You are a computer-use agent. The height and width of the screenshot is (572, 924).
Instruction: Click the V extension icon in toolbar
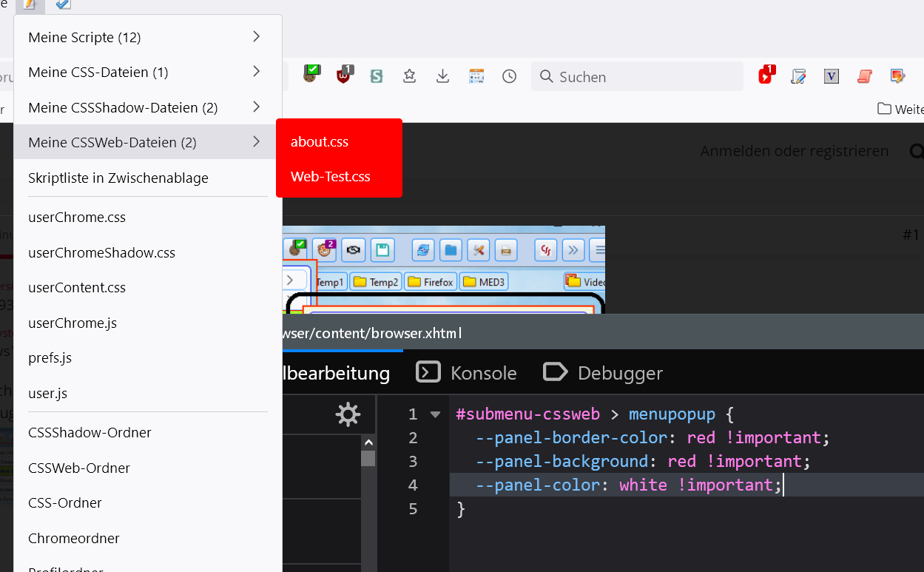point(832,76)
